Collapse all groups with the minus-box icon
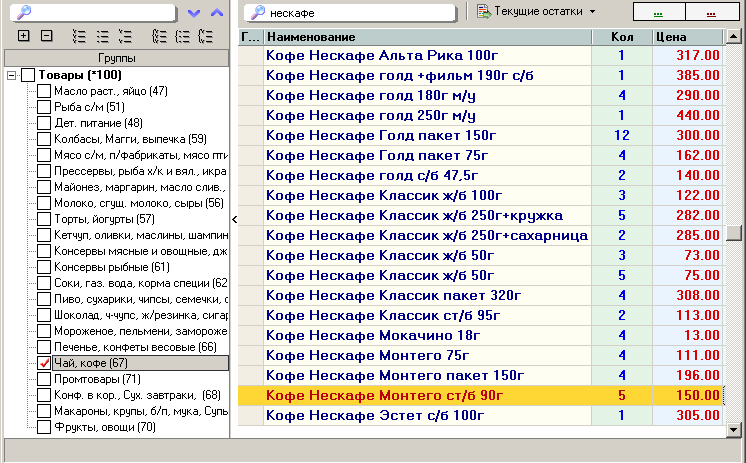This screenshot has height=463, width=746. click(46, 36)
